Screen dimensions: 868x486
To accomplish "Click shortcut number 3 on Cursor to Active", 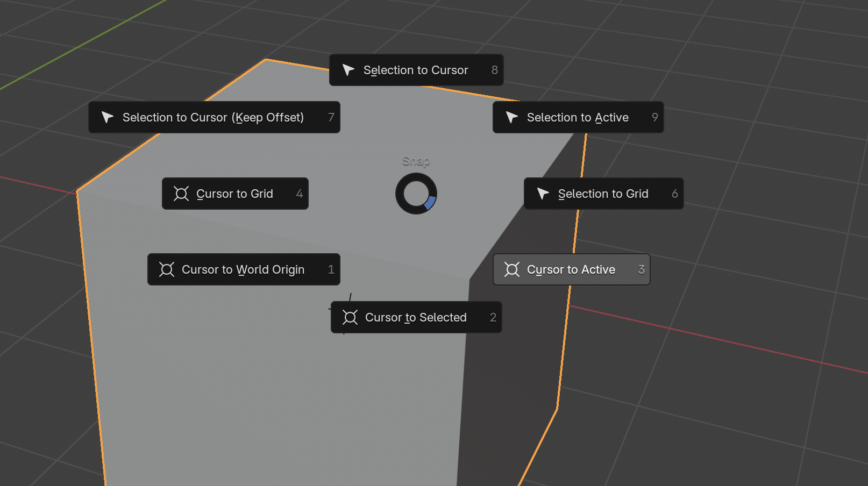I will [x=642, y=269].
